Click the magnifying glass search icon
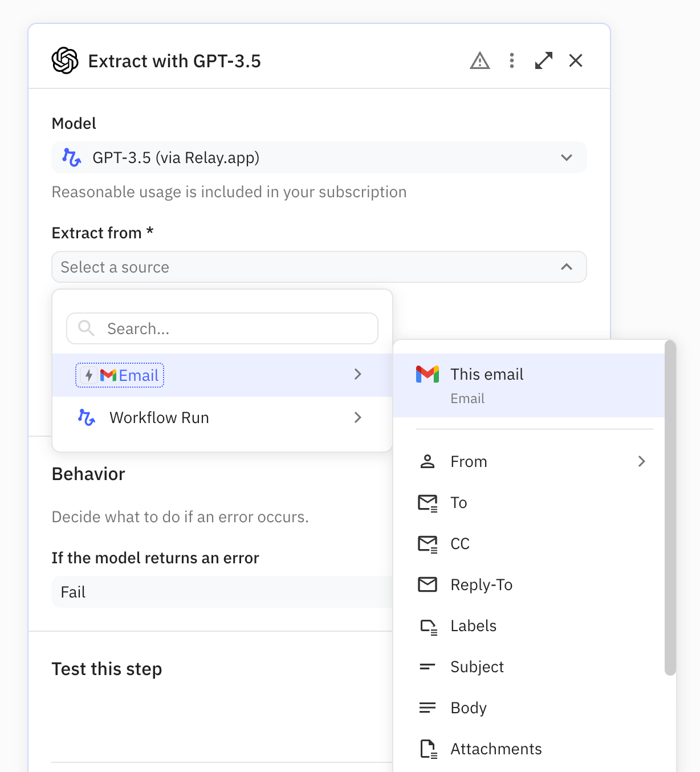Screen dimensions: 700x772 point(86,328)
